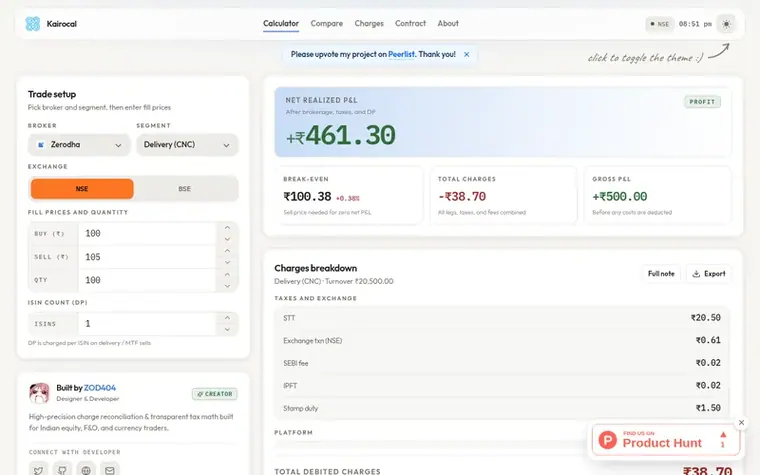Increase the Qty with up arrow
760x475 pixels.
point(227,274)
